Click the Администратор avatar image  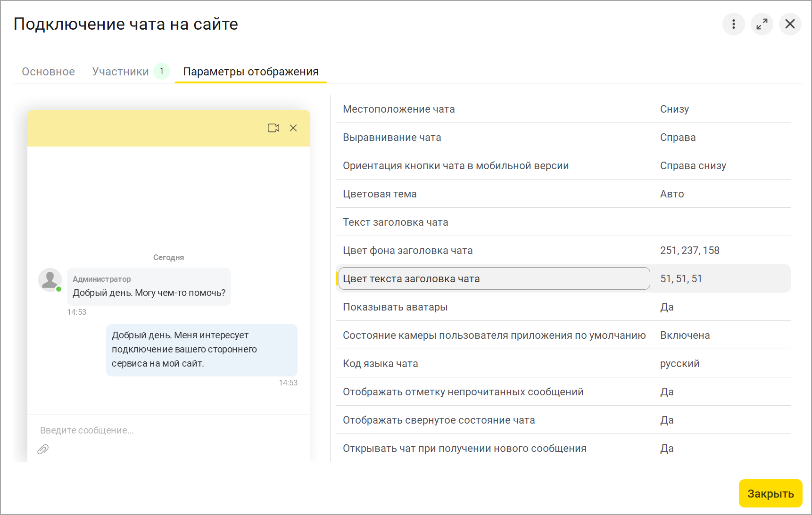click(50, 280)
